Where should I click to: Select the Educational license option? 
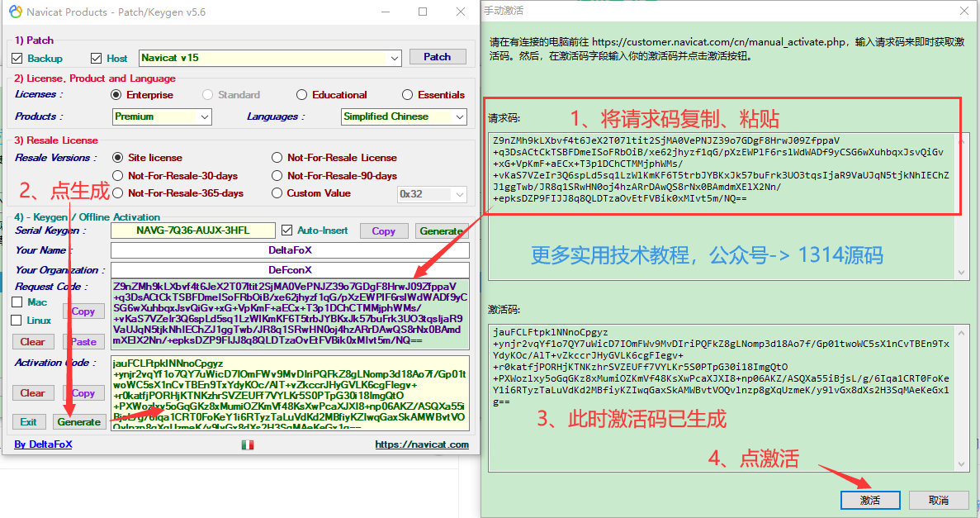302,95
